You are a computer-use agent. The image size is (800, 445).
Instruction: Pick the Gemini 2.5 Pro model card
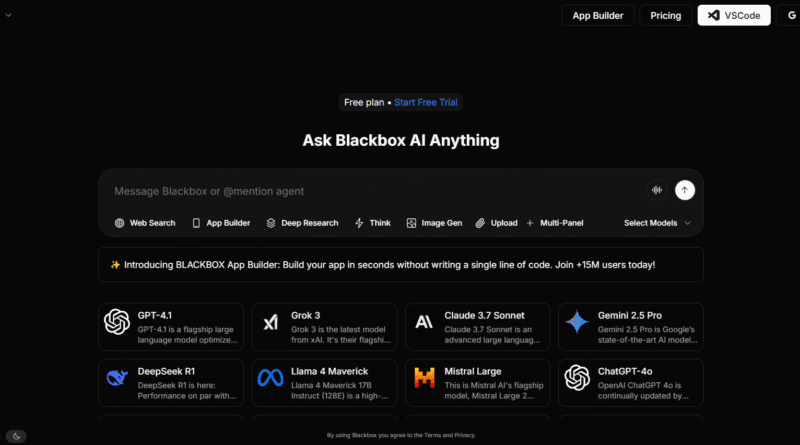click(x=630, y=327)
